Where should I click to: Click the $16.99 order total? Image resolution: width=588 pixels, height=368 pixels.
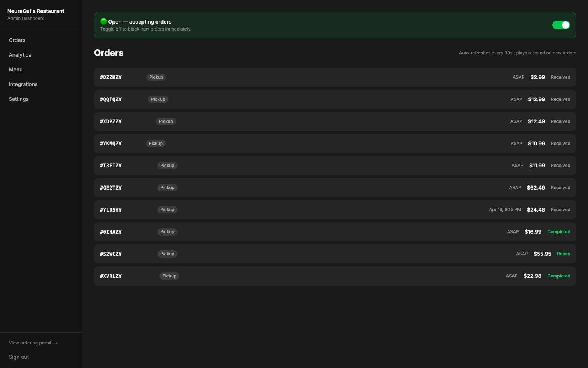pyautogui.click(x=533, y=232)
